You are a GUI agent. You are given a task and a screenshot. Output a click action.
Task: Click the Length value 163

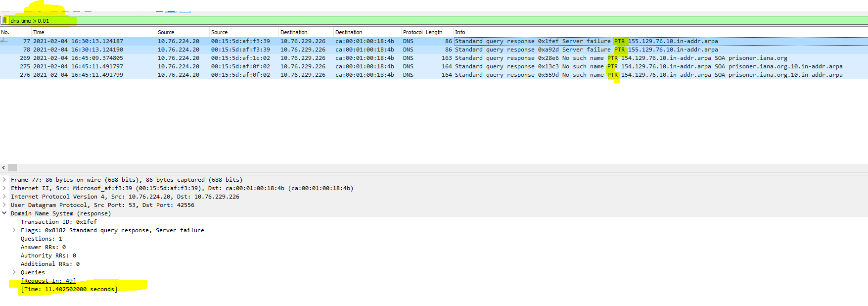coord(447,58)
